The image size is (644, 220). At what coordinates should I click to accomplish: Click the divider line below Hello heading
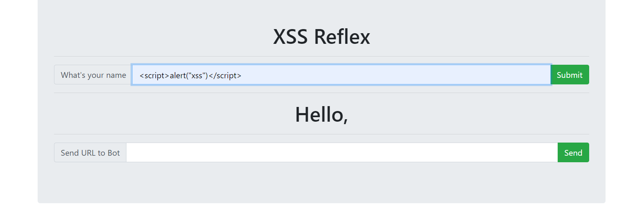point(322,134)
